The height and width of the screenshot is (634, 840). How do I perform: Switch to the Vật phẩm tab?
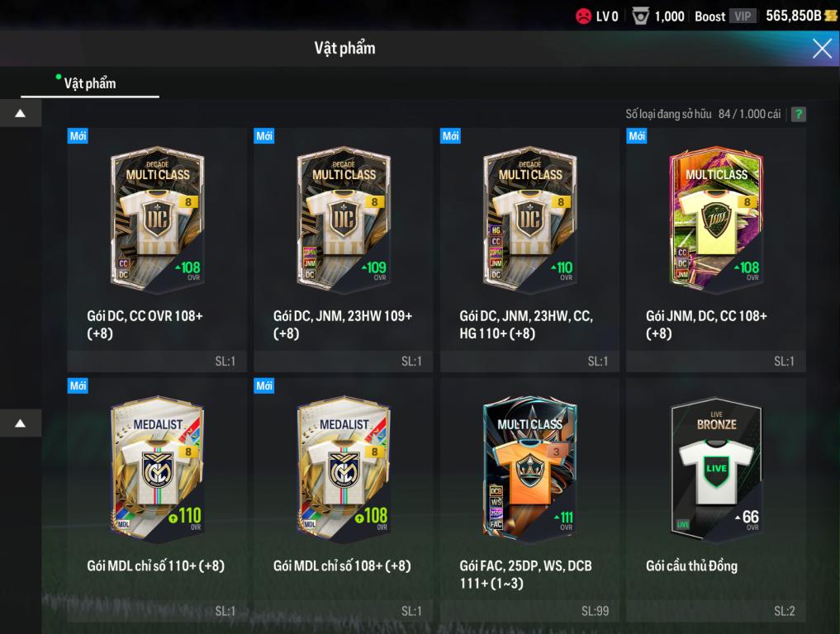click(x=90, y=83)
